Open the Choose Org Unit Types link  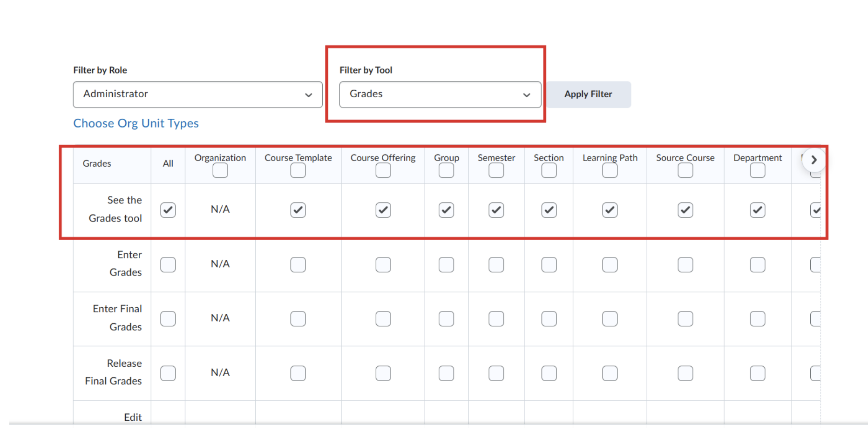[136, 123]
